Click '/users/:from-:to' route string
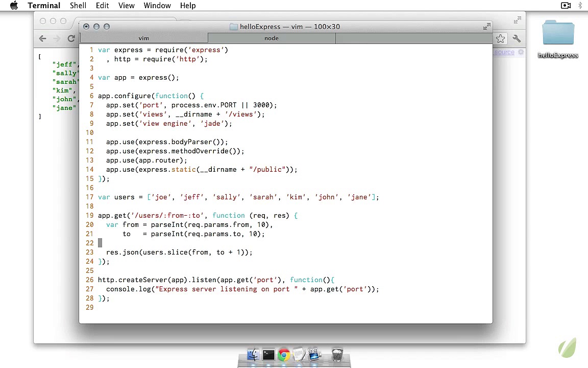 click(x=167, y=216)
